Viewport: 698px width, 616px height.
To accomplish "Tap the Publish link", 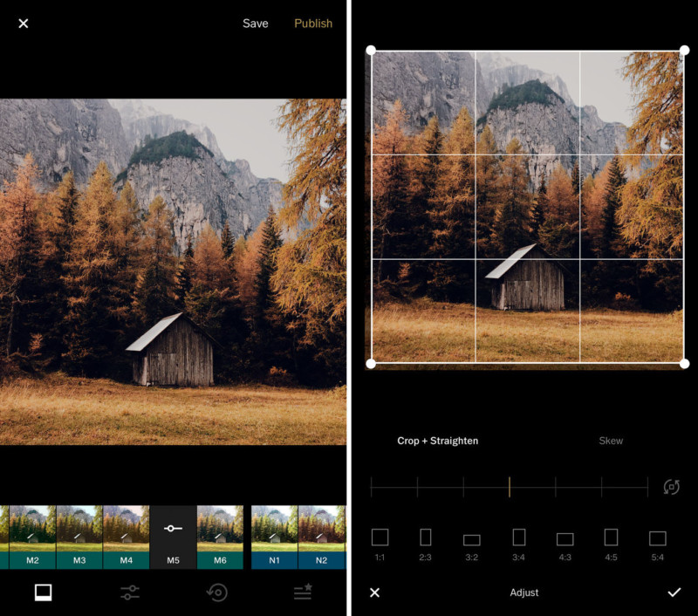I will (x=312, y=24).
